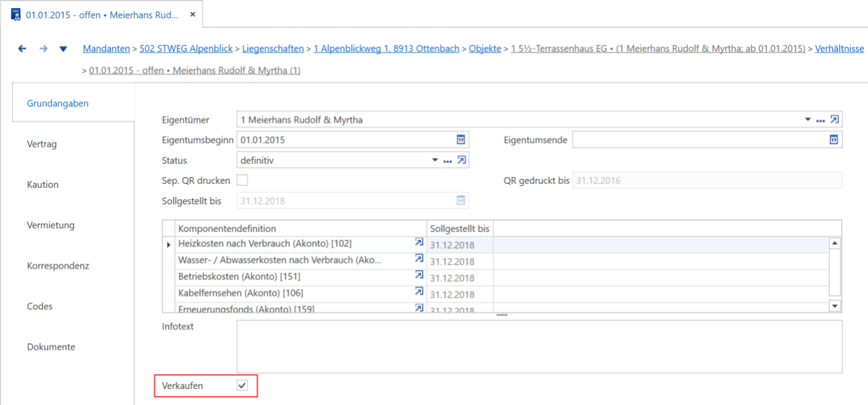Open the 1 5½-Terrassenhaus EG breadcrumb
This screenshot has height=405, width=868.
[x=658, y=49]
